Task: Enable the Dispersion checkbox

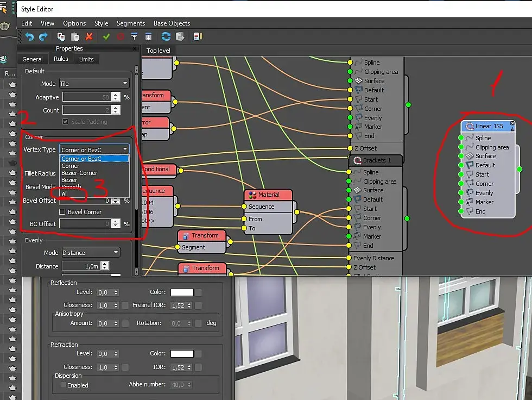Action: (63, 385)
